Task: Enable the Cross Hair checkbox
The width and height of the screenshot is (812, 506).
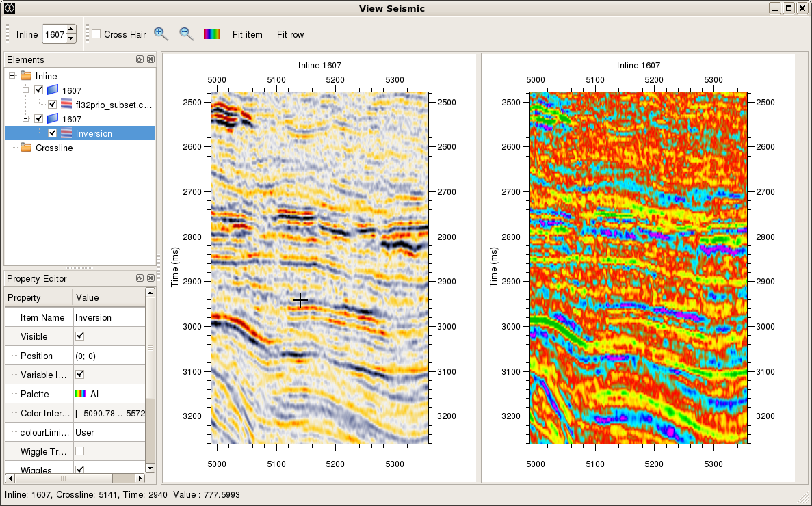Action: tap(96, 34)
